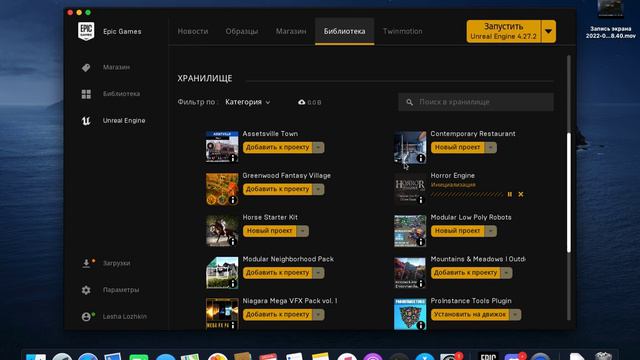Show info for Modular Low Poly Robots
The height and width of the screenshot is (360, 640).
[421, 242]
